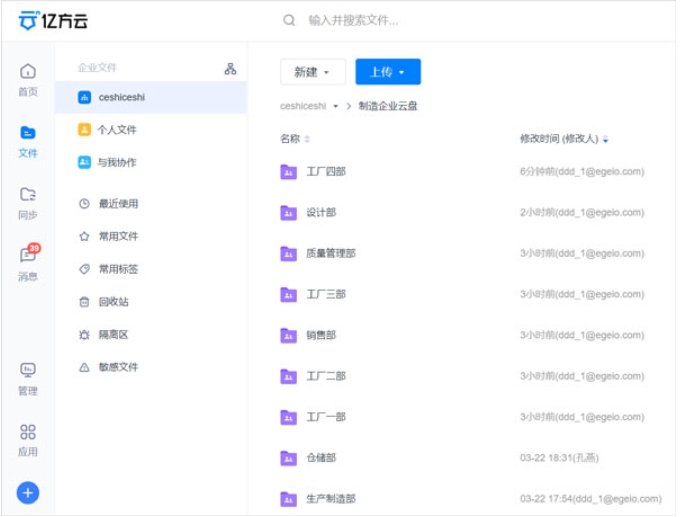685x517 pixels.
Task: Click the 敏感文件 warning triangle icon
Action: pyautogui.click(x=84, y=367)
